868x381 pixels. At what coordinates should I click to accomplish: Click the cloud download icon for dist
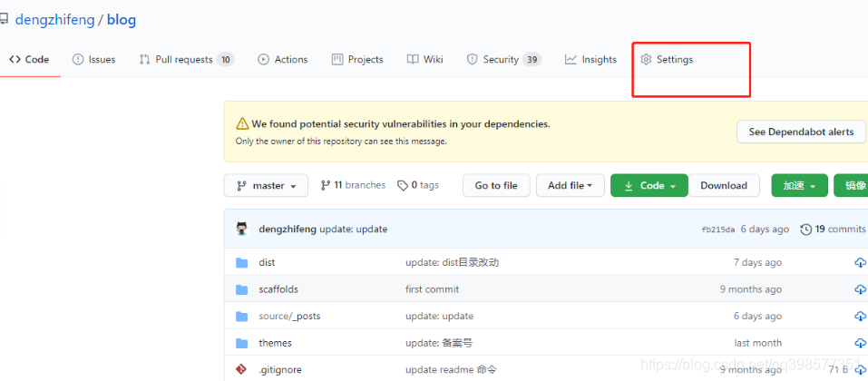860,262
